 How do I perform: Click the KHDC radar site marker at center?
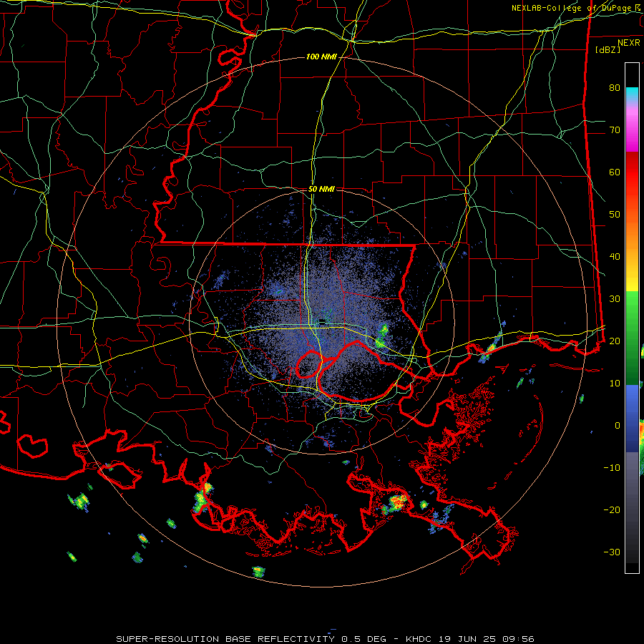click(x=322, y=321)
